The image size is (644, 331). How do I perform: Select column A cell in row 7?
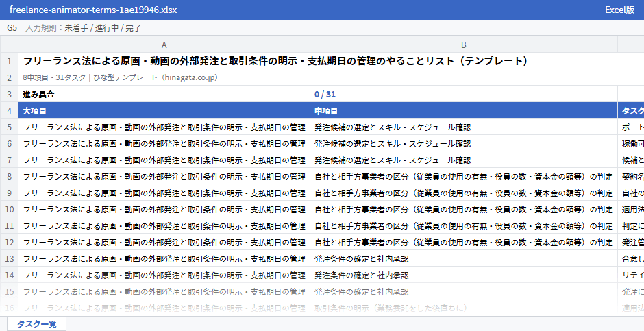(164, 160)
